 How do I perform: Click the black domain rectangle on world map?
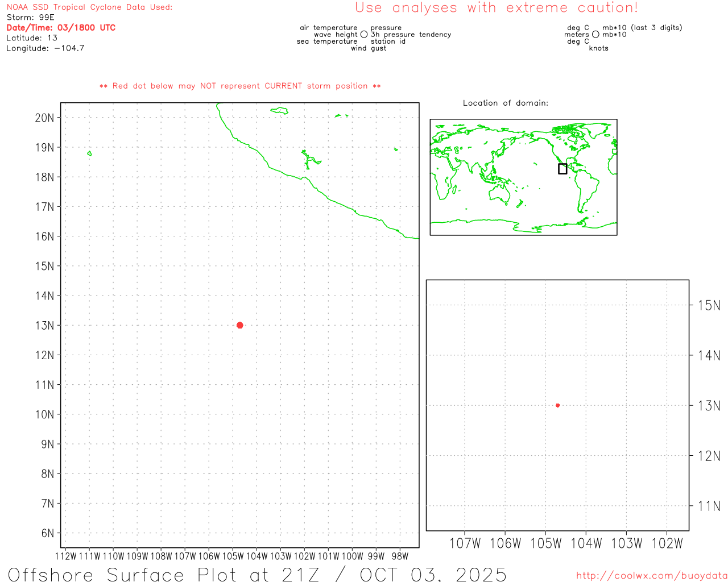[x=562, y=169]
